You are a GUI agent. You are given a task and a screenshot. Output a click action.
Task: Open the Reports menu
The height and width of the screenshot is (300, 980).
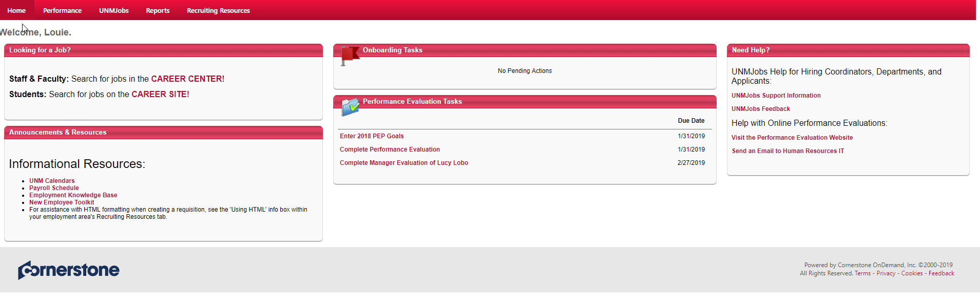coord(158,10)
